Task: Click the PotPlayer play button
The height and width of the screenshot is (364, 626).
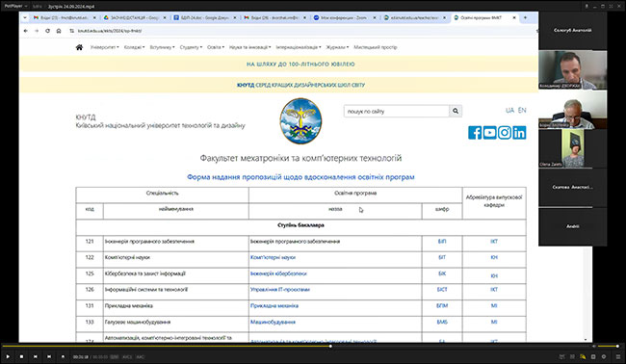Action: point(8,356)
